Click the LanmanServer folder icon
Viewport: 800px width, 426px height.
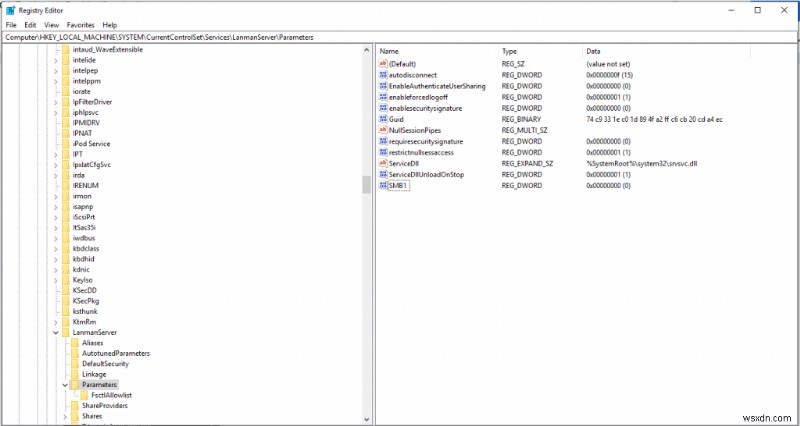click(x=65, y=332)
